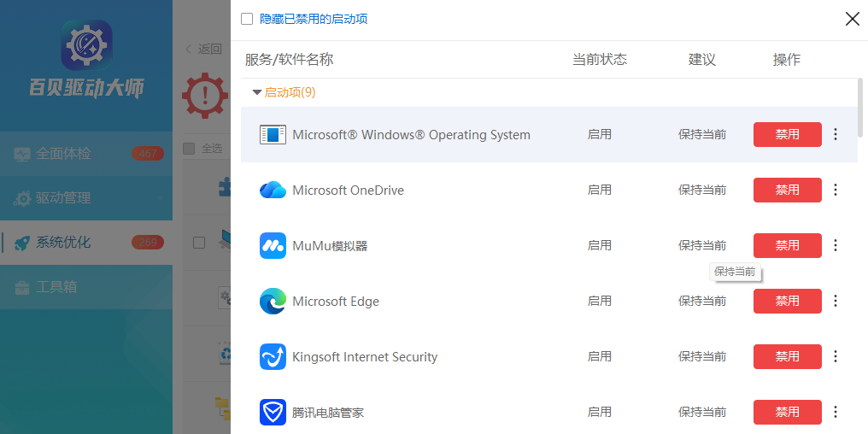Disable Kingsoft Internet Security startup item

coord(787,357)
